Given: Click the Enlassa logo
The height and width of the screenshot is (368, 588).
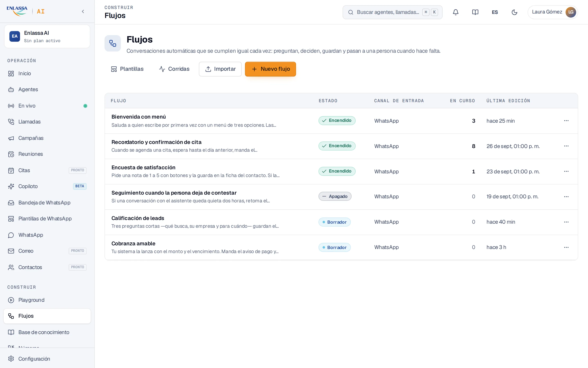Looking at the screenshot, I should [x=17, y=11].
